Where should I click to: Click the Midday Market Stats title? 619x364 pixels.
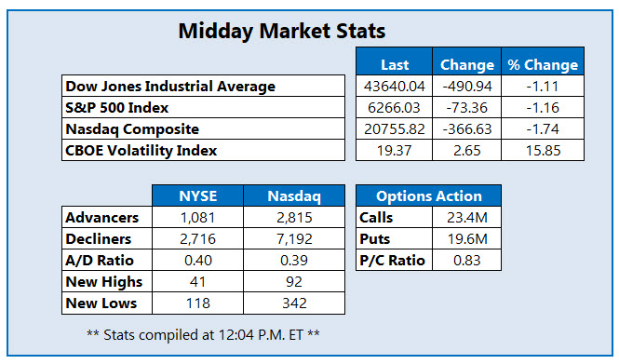tap(281, 32)
